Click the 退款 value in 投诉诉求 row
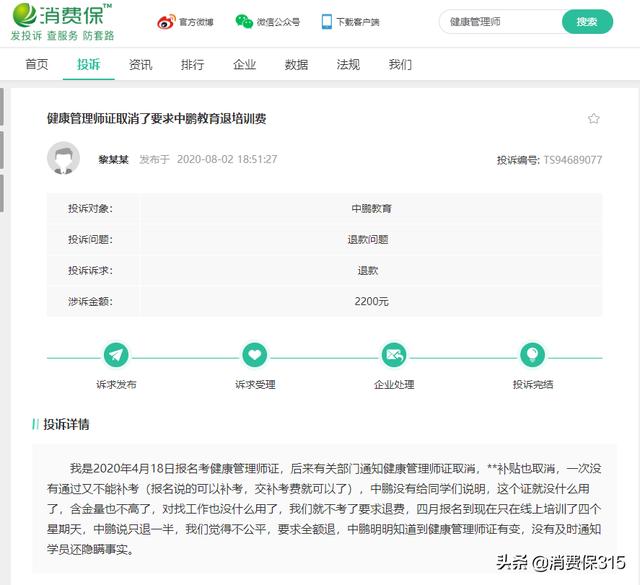This screenshot has height=585, width=640. point(368,271)
